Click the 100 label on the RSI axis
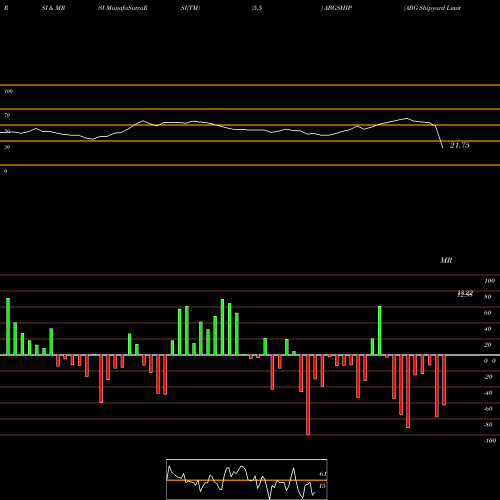This screenshot has width=500, height=500. coord(8,91)
